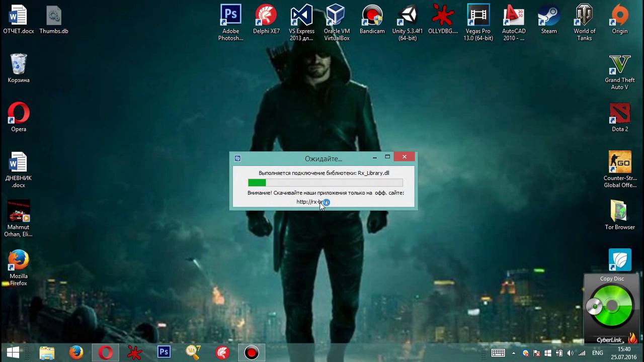Switch to Bandicam recorder on the taskbar
The height and width of the screenshot is (362, 644).
(252, 352)
